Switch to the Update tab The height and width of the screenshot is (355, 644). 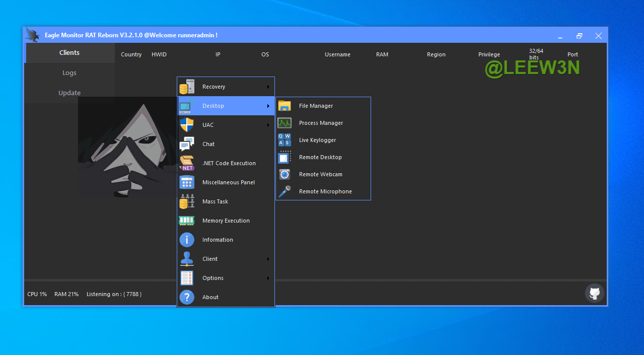click(69, 93)
